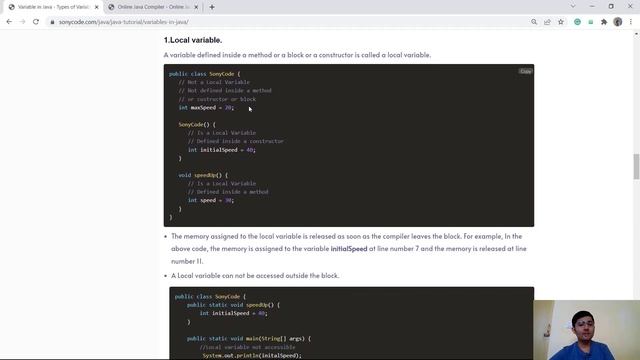Open the zoom magnifier icon in address bar

coord(534,22)
